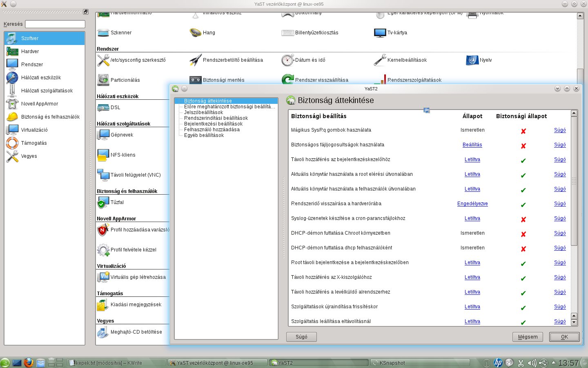Confirm with the OK button
588x368 pixels.
click(564, 337)
